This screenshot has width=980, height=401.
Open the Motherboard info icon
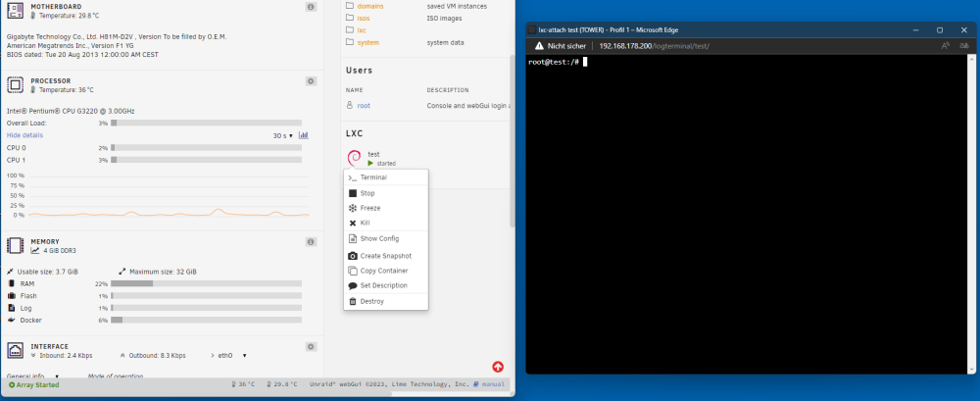tap(311, 6)
